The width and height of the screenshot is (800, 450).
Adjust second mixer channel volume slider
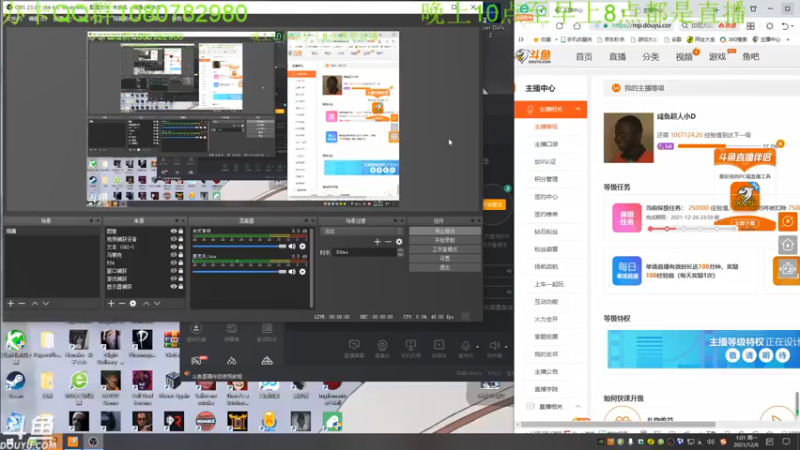pos(239,272)
